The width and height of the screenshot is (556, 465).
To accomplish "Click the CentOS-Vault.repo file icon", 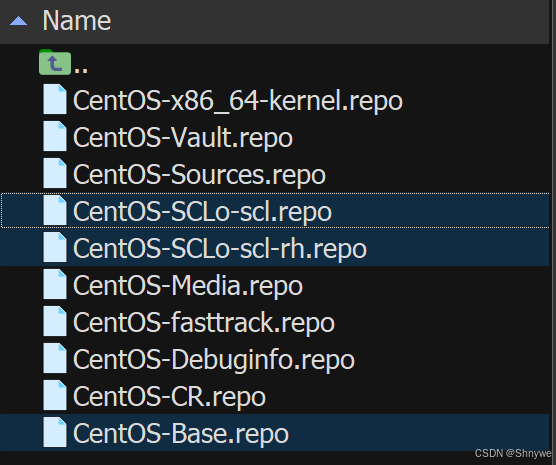I will (x=55, y=136).
